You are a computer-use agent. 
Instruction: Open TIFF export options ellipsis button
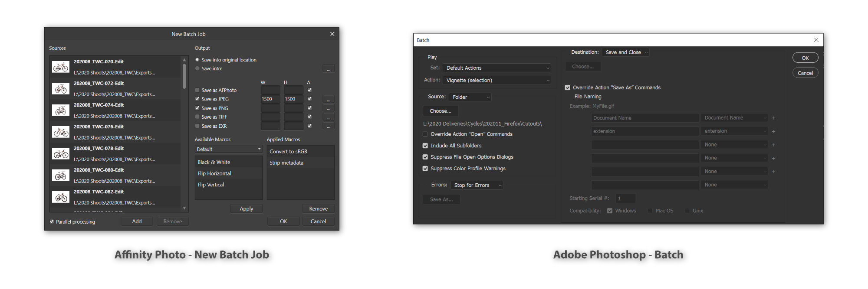click(x=329, y=117)
